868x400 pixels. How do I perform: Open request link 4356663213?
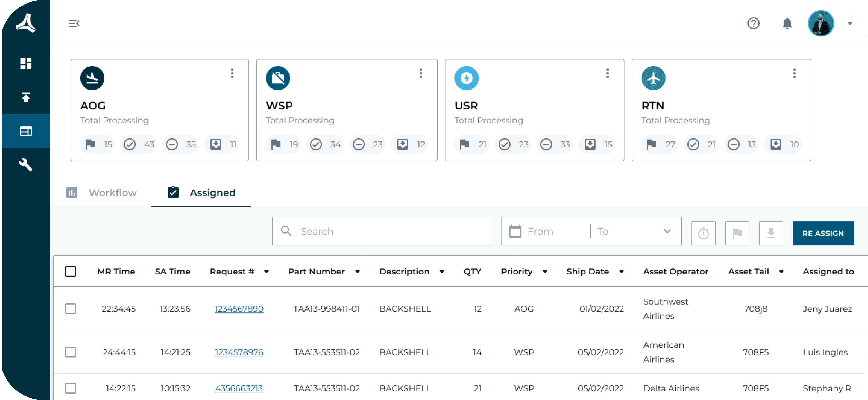point(239,388)
